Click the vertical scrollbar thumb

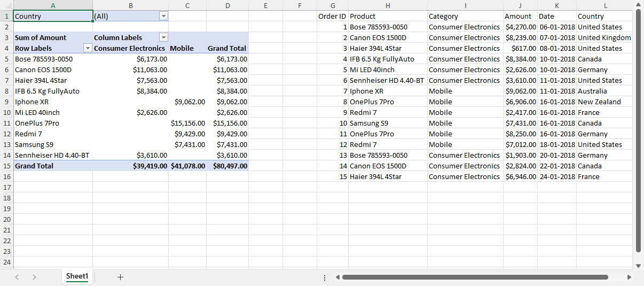point(638,130)
